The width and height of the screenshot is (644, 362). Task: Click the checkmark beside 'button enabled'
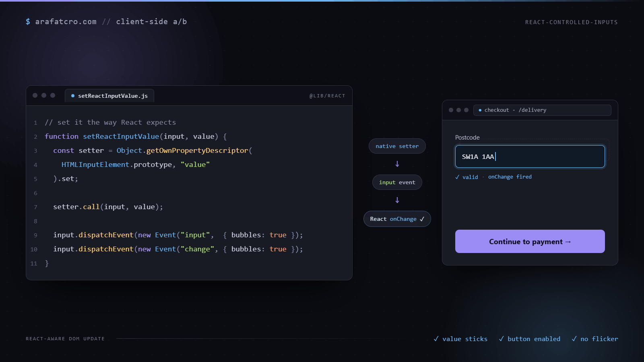(501, 339)
